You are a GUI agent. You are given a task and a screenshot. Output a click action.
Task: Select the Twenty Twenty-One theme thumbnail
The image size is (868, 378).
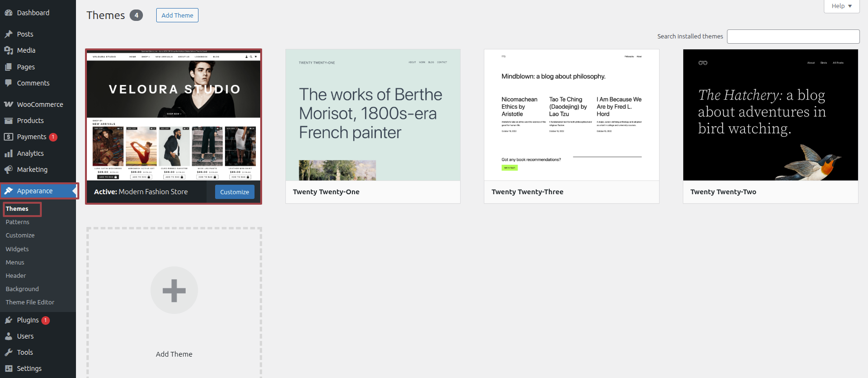tap(373, 115)
